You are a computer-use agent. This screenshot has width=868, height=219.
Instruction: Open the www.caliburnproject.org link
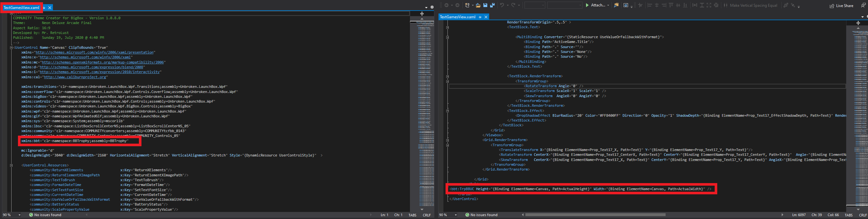tap(75, 77)
